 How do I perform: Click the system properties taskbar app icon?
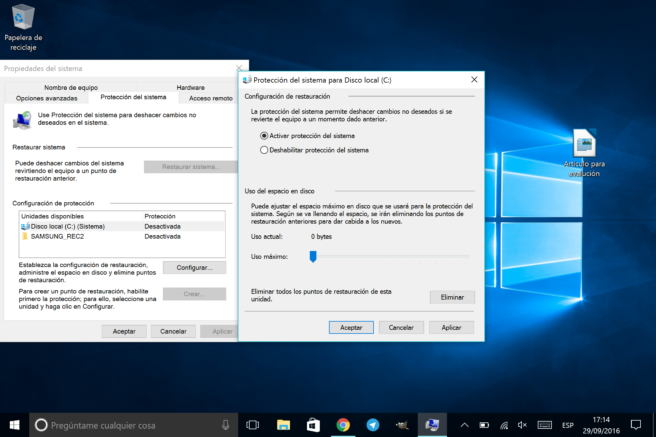[432, 425]
